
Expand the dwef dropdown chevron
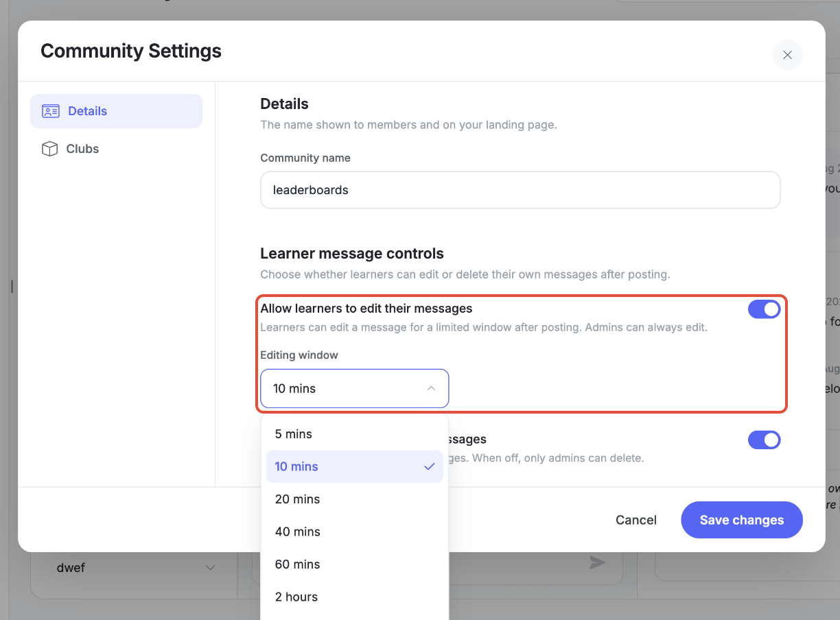(211, 568)
